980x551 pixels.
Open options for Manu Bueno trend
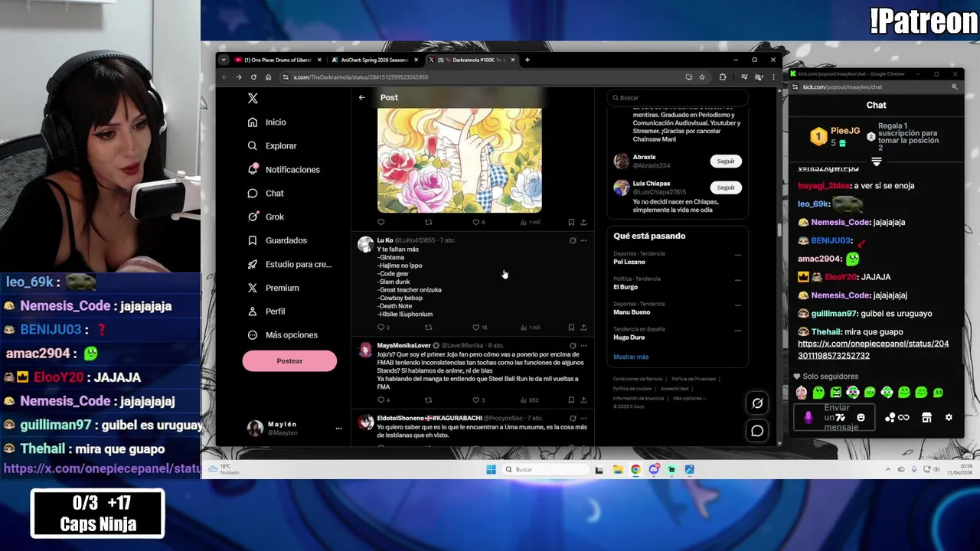738,305
